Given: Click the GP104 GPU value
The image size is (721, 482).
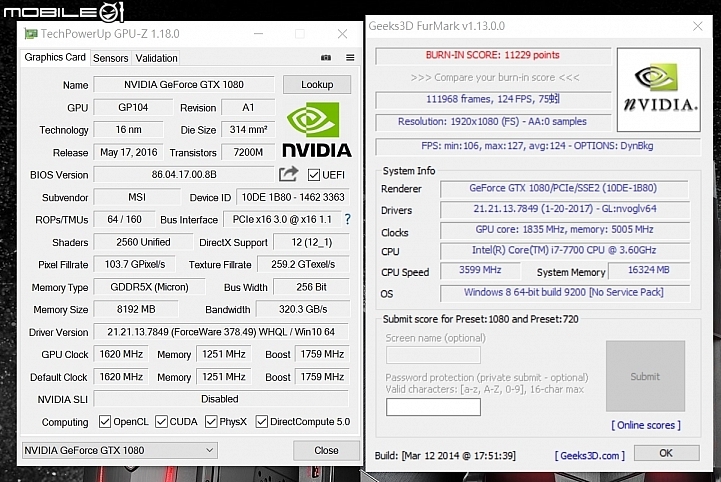Looking at the screenshot, I should 133,107.
